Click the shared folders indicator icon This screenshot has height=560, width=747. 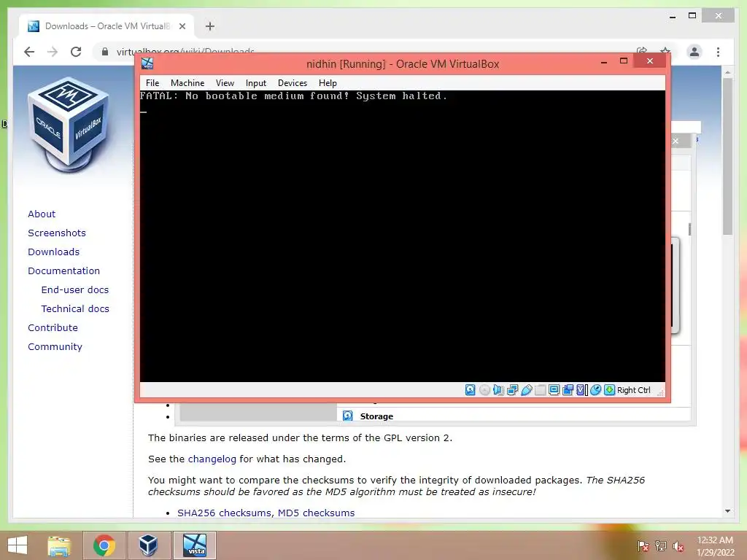[x=541, y=390]
